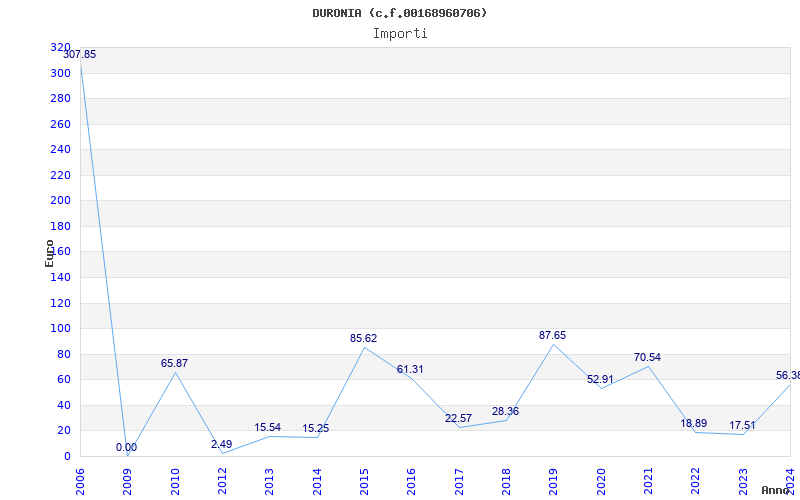Click the 17.51 value label
The image size is (800, 500).
pos(742,426)
